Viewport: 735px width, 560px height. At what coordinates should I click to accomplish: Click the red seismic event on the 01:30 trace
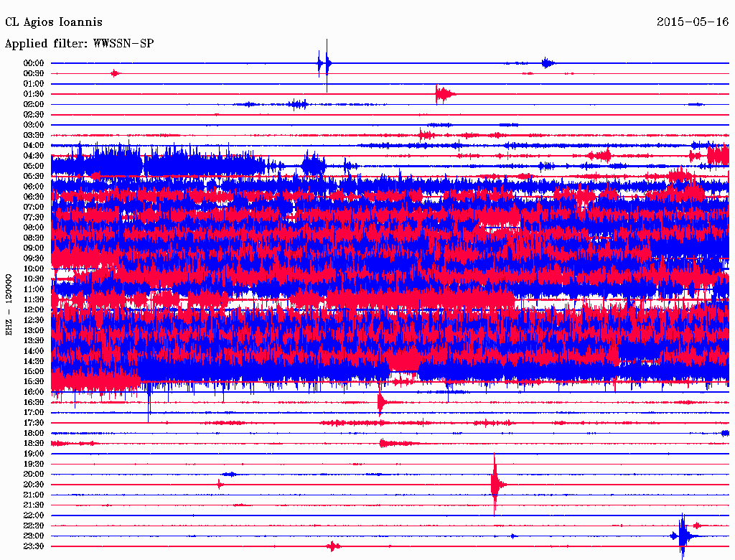pos(443,94)
